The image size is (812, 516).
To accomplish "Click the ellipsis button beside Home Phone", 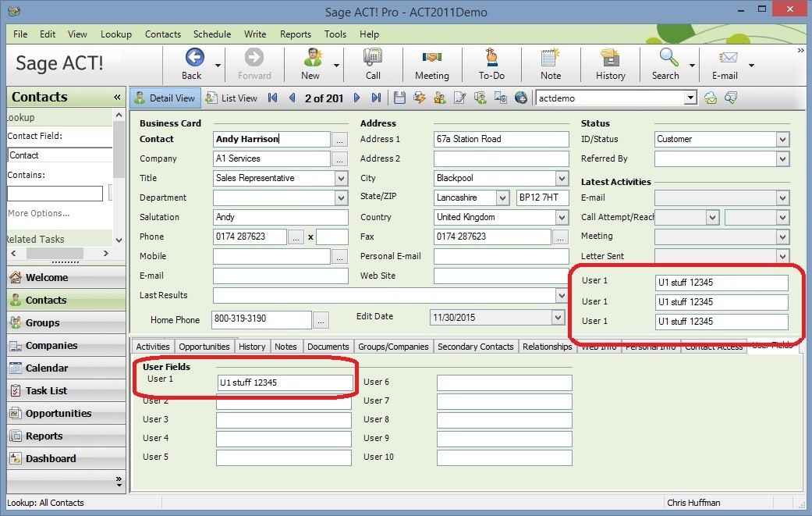I will tap(321, 321).
